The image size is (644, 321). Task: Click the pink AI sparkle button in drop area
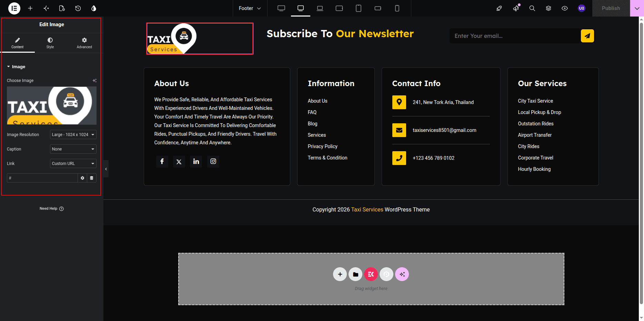[402, 274]
